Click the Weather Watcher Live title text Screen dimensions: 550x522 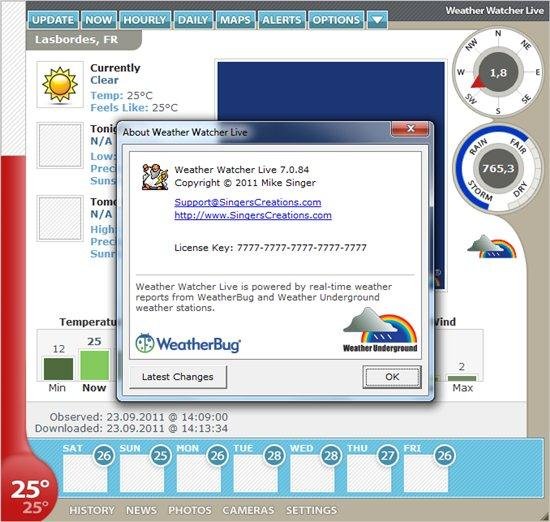click(x=495, y=11)
